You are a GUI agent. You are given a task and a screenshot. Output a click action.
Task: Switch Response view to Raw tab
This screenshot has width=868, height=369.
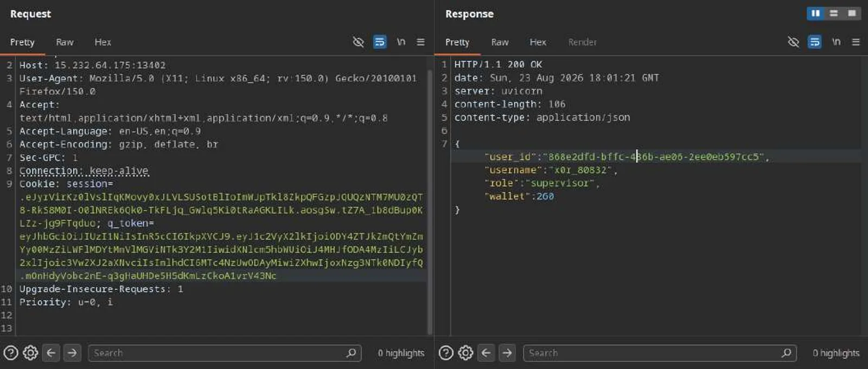[500, 42]
